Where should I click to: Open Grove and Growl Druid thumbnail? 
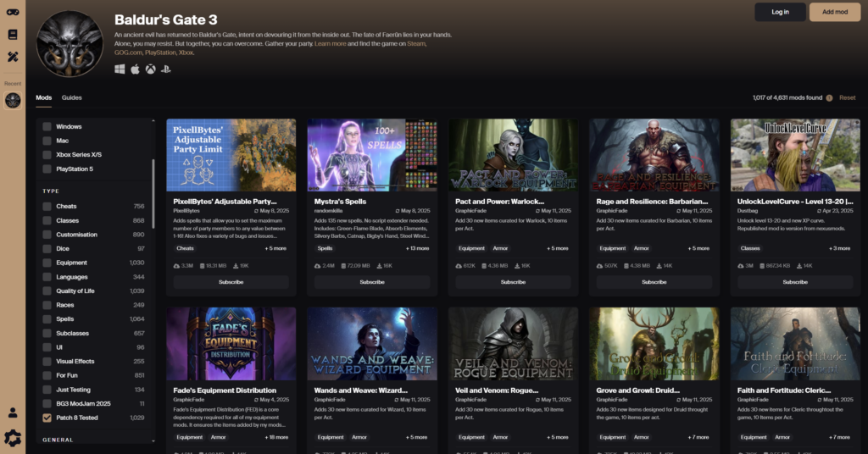coord(654,344)
